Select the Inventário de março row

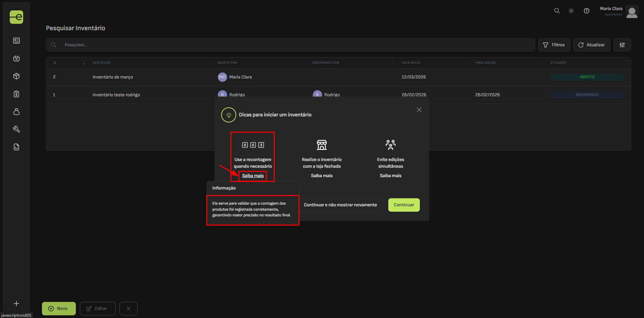pyautogui.click(x=113, y=77)
